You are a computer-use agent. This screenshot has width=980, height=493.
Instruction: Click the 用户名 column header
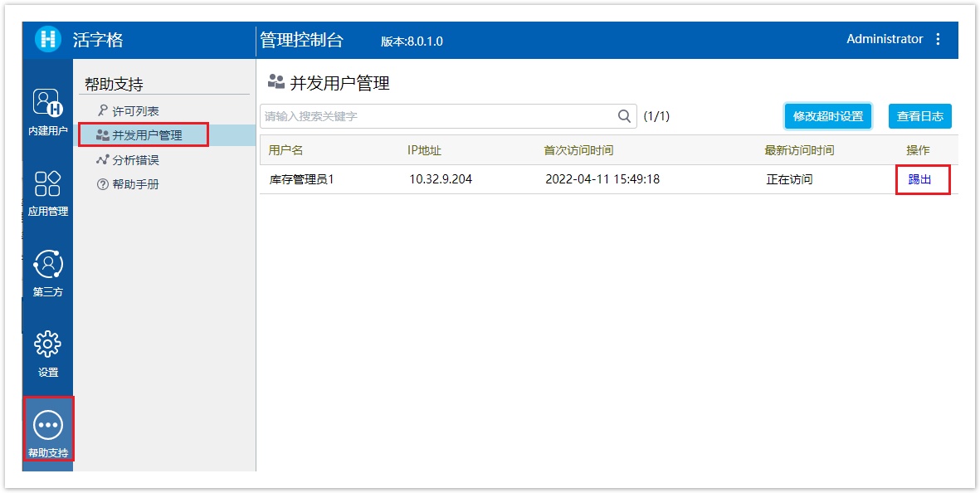click(x=285, y=150)
